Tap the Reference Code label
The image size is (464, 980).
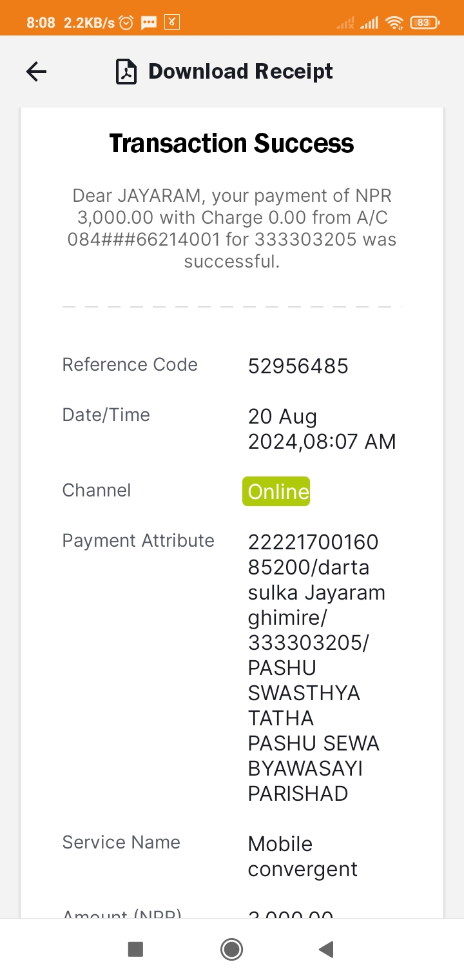[x=130, y=364]
